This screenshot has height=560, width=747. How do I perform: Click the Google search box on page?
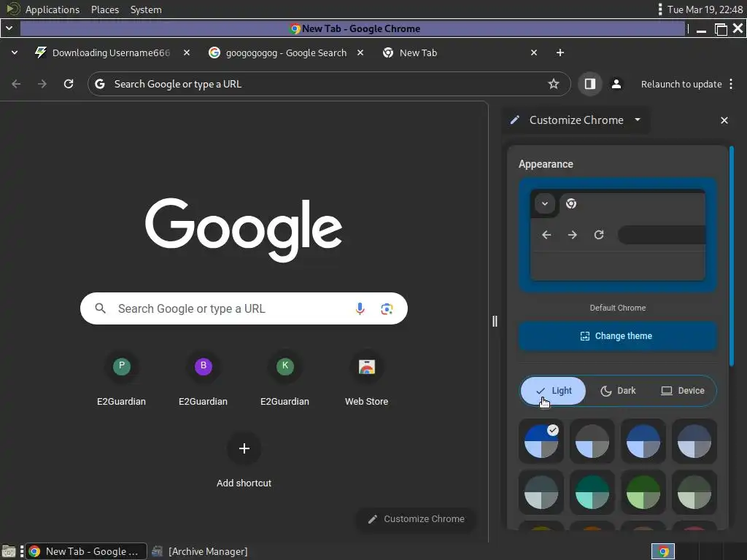[x=244, y=308]
